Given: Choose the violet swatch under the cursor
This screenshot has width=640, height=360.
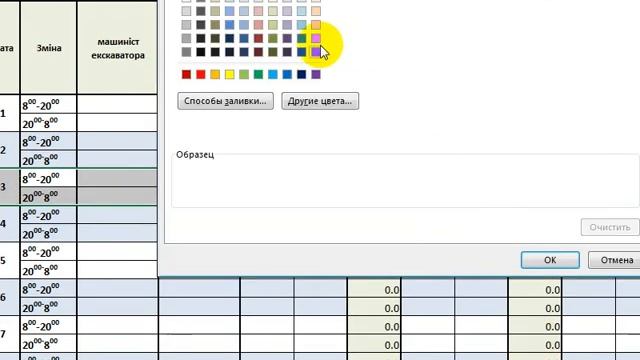Looking at the screenshot, I should (316, 52).
